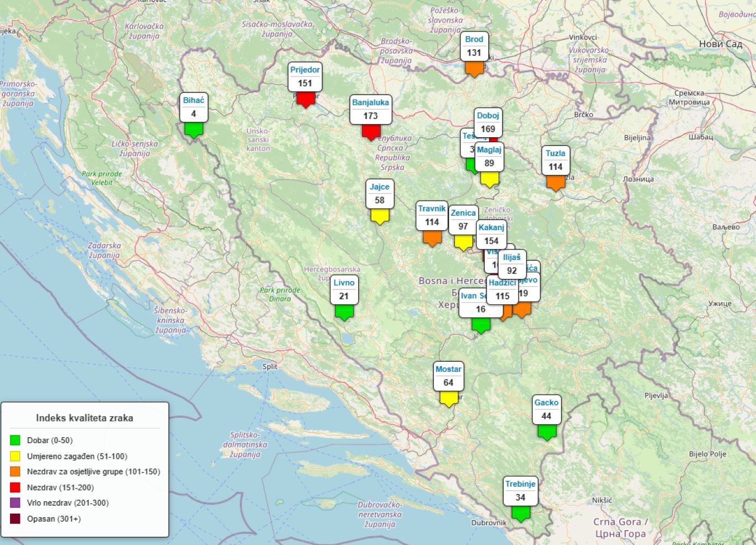Click the Trebinje marker showing 34

[520, 491]
